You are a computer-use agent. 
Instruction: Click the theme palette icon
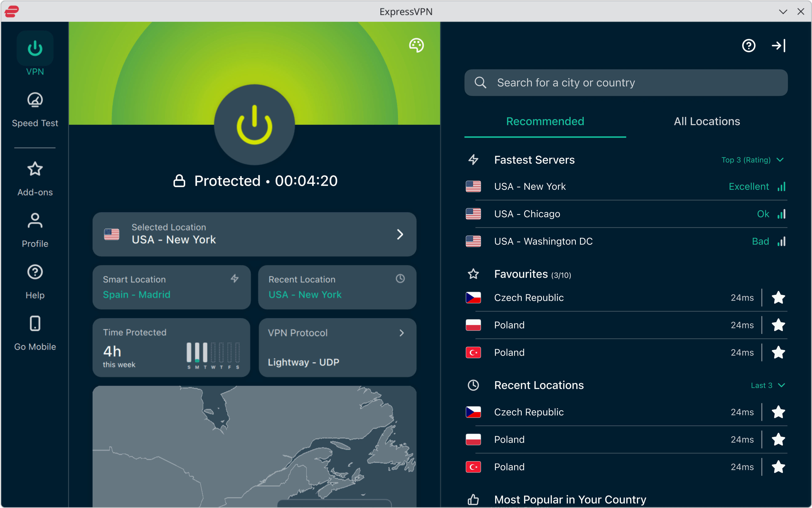[416, 45]
